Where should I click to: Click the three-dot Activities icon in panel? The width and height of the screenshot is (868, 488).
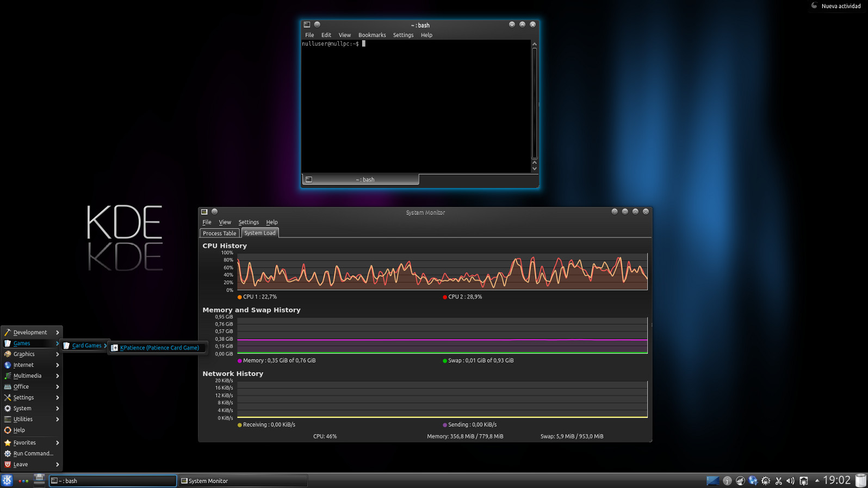click(x=23, y=481)
